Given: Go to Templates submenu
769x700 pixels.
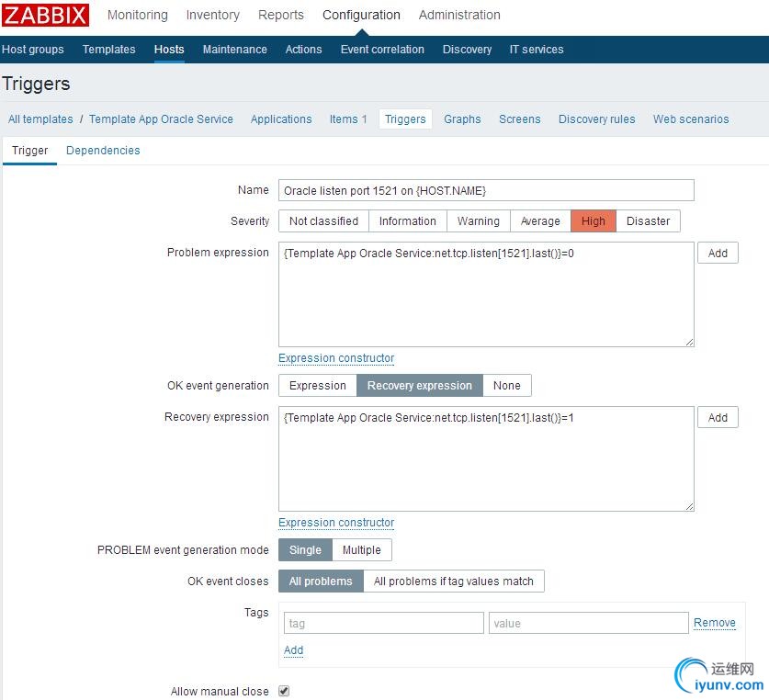Looking at the screenshot, I should tap(109, 49).
